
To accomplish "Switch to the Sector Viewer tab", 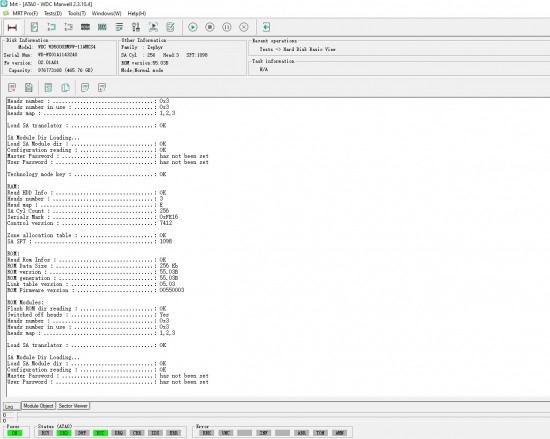I will 73,406.
